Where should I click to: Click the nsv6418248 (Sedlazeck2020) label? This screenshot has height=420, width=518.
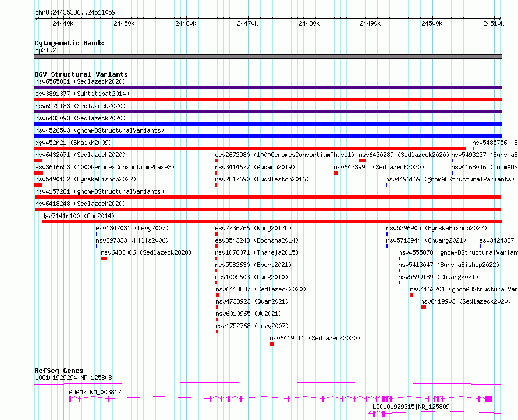point(80,204)
